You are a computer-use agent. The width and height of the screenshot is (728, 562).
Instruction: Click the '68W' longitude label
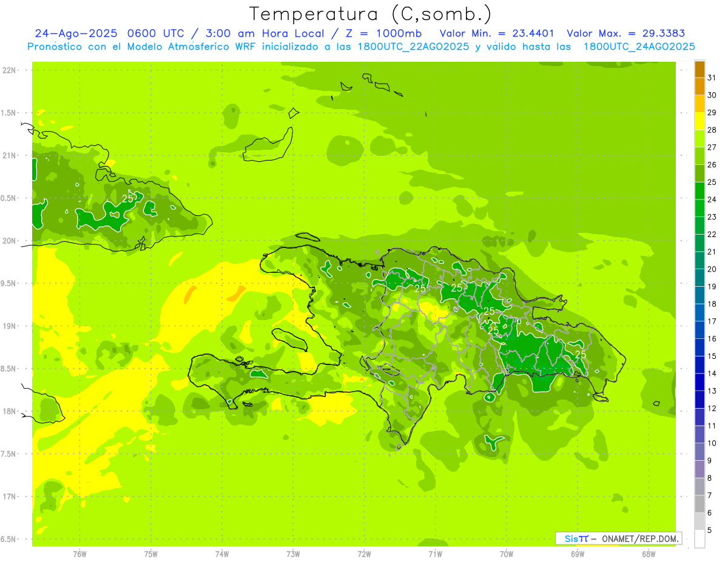(649, 554)
